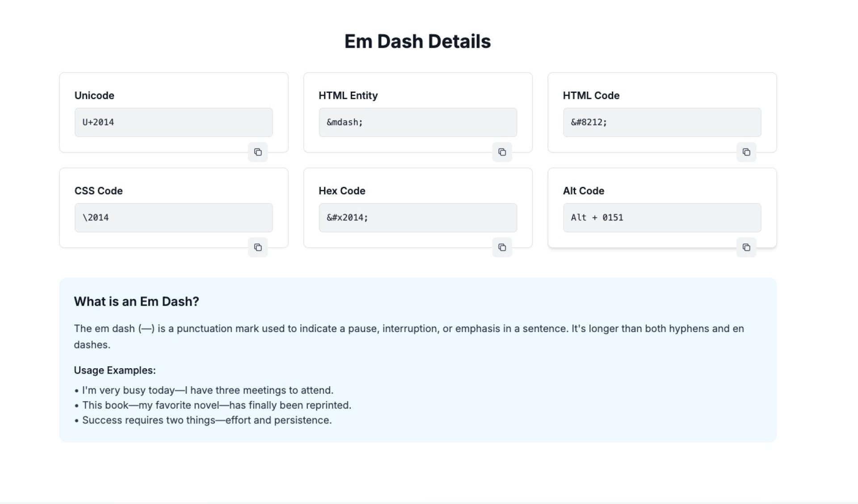Click the U+2014 Unicode code field
The height and width of the screenshot is (504, 858).
(x=173, y=122)
